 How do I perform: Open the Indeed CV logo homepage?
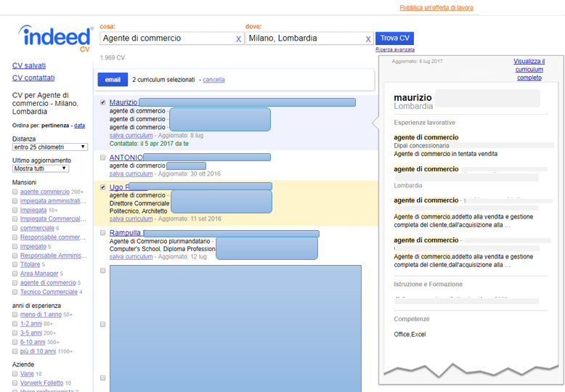(x=55, y=38)
